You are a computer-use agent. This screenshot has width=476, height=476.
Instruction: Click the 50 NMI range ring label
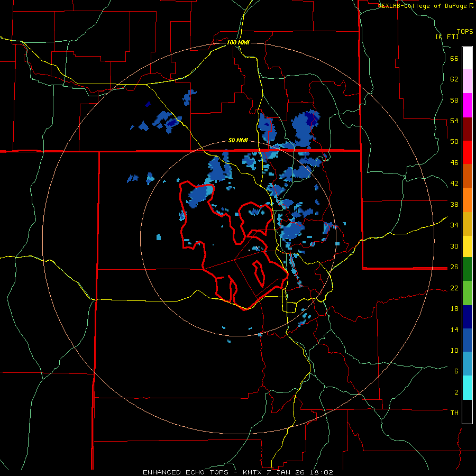[238, 140]
